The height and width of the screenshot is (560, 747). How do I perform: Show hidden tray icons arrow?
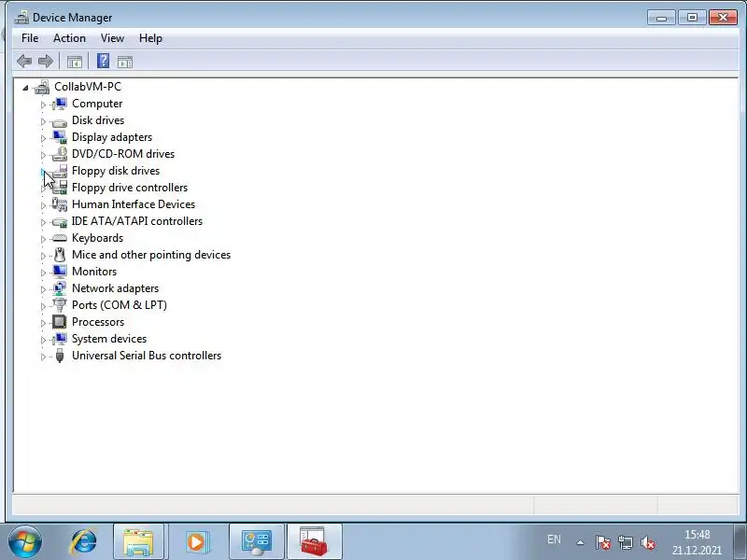click(580, 542)
